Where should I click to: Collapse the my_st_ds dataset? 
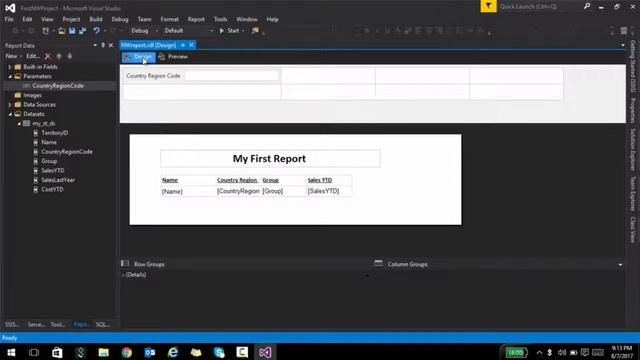[19, 123]
